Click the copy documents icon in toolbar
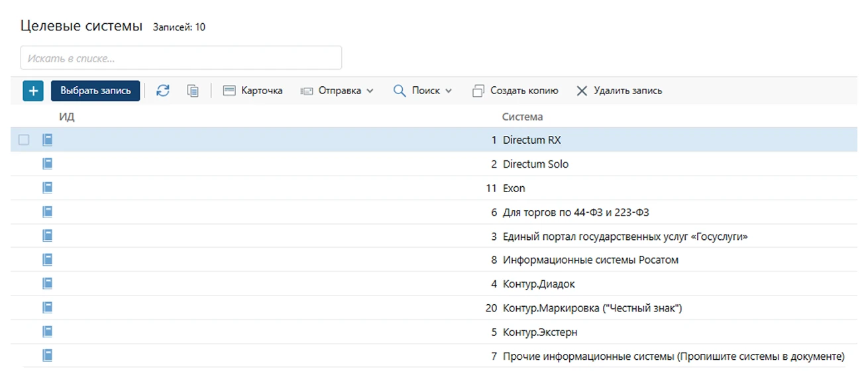This screenshot has height=383, width=868. tap(193, 91)
